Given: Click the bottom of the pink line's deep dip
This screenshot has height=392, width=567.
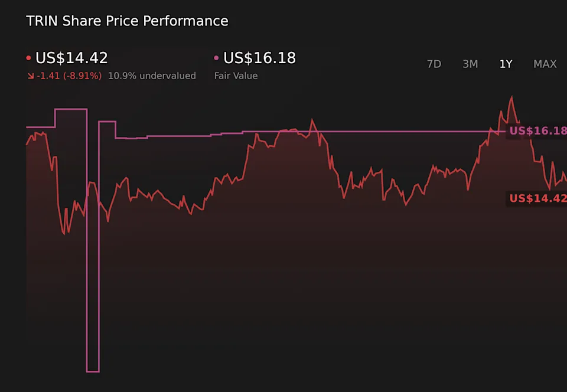Looking at the screenshot, I should click(93, 371).
